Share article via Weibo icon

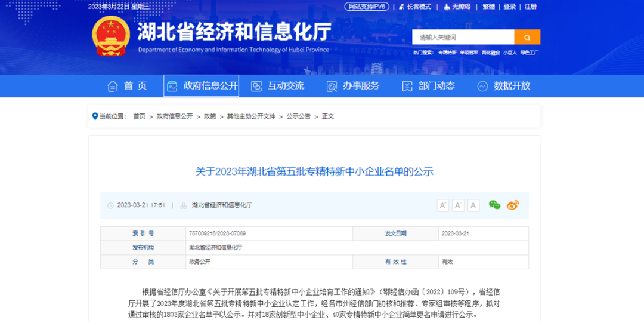(x=513, y=205)
